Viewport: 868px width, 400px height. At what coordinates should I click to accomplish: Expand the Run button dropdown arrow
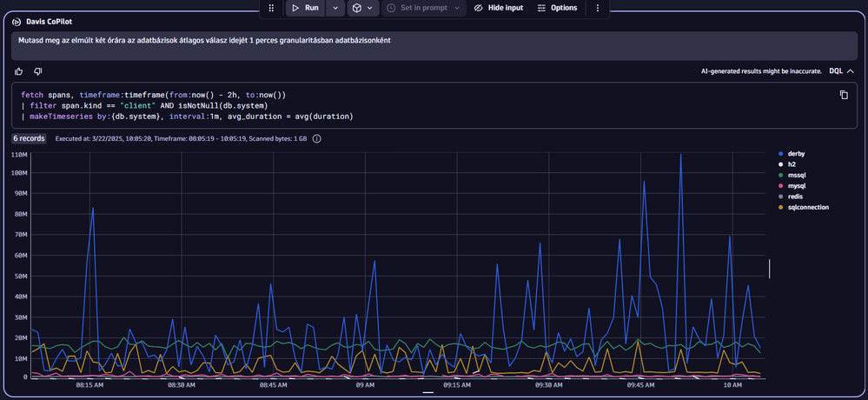(335, 8)
